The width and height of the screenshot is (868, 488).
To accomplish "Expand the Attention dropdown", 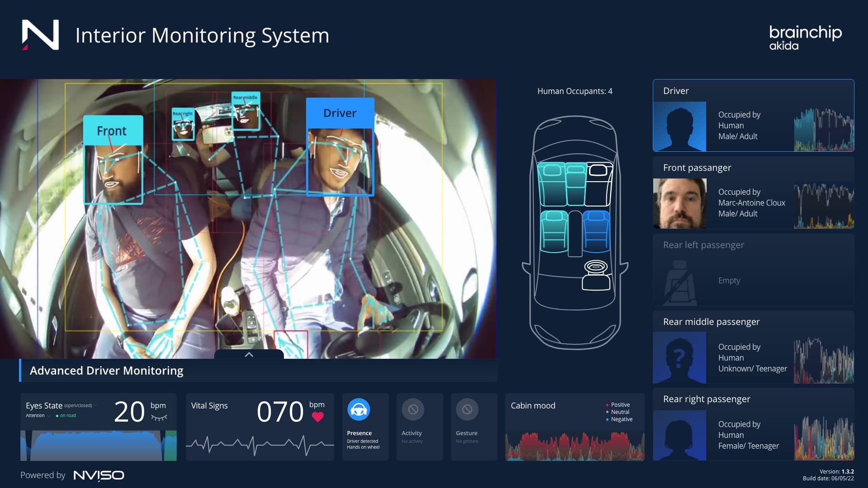I will pyautogui.click(x=49, y=416).
